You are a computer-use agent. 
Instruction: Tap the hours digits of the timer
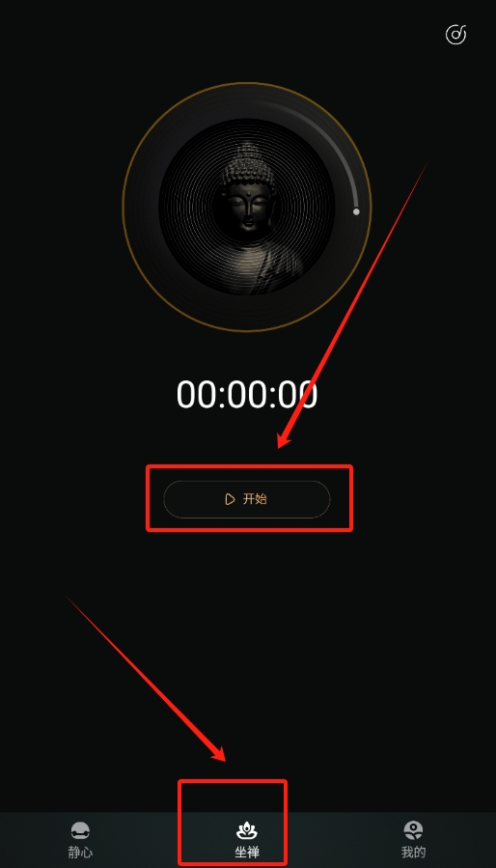(x=198, y=395)
